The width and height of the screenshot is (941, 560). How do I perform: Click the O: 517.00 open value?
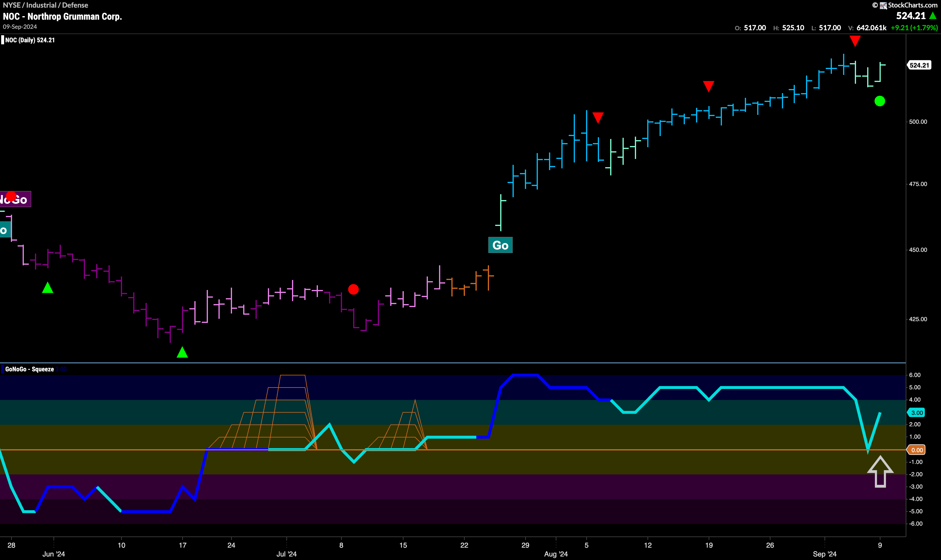(750, 28)
